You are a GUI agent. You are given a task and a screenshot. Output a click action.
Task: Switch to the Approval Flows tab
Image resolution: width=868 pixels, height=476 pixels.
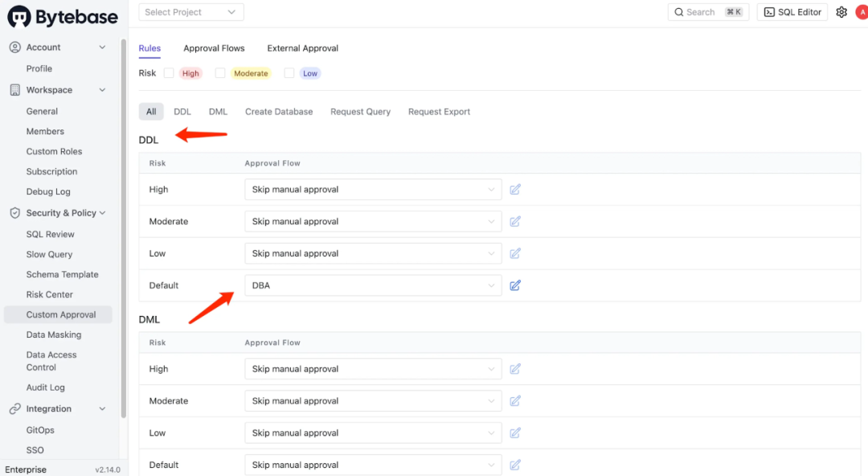[214, 48]
